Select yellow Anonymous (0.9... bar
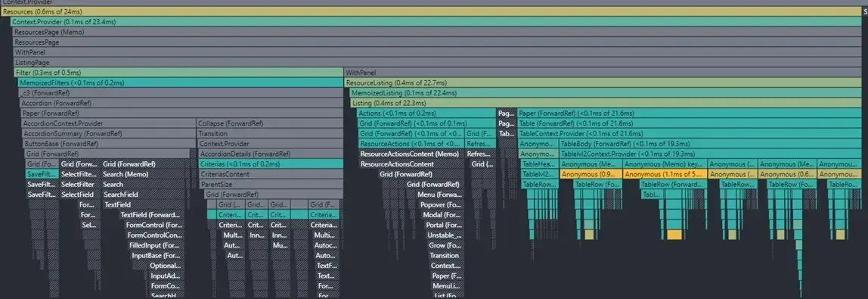Image resolution: width=868 pixels, height=299 pixels. pyautogui.click(x=591, y=174)
